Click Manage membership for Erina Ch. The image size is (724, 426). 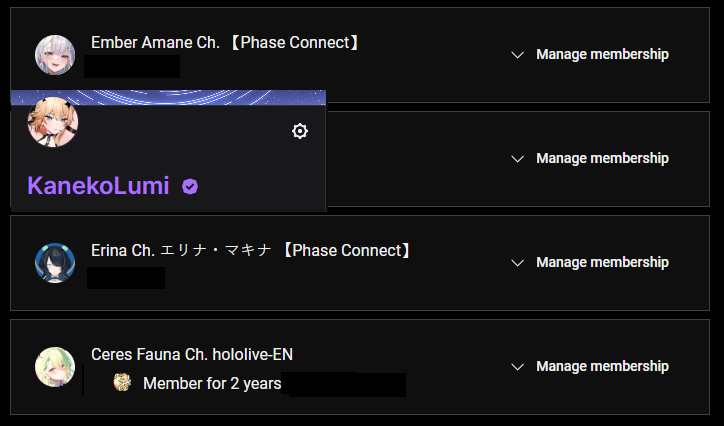point(602,262)
